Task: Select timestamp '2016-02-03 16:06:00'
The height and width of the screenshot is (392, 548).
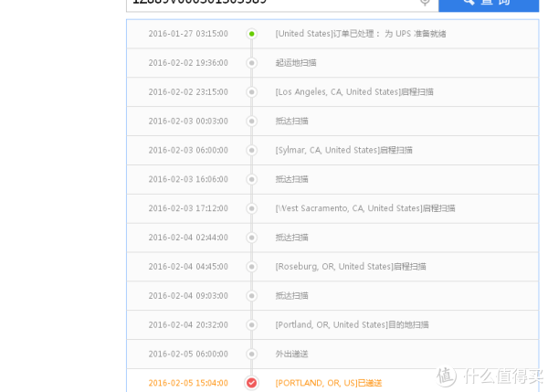Action: (188, 179)
